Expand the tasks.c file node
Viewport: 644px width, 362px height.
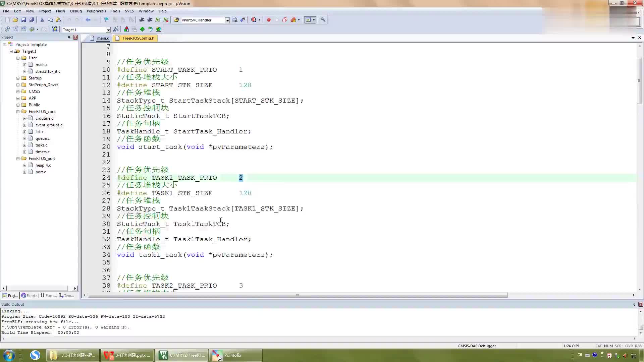pos(24,145)
